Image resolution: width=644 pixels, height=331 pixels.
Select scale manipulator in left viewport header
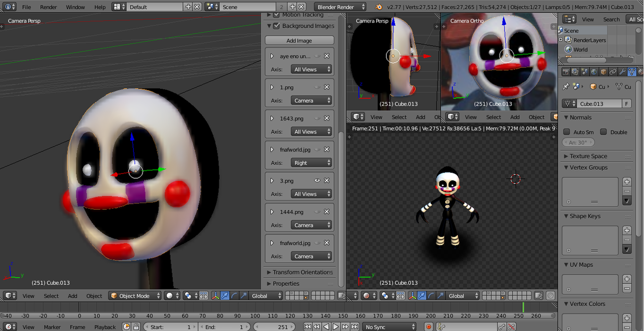(244, 296)
